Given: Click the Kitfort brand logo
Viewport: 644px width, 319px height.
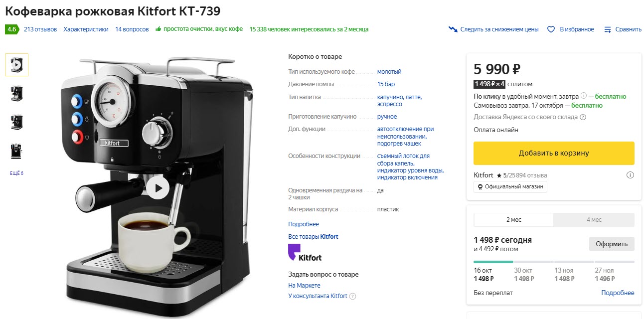Looking at the screenshot, I should (x=305, y=253).
